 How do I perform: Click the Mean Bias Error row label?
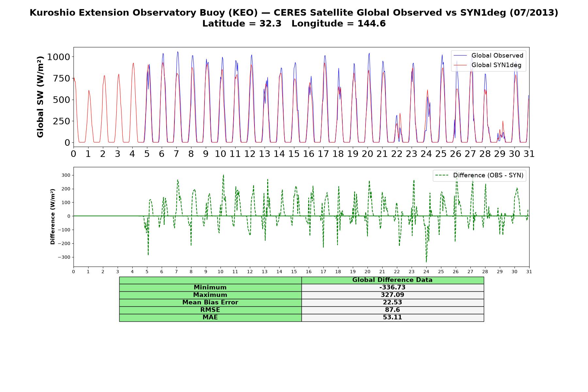(x=210, y=302)
